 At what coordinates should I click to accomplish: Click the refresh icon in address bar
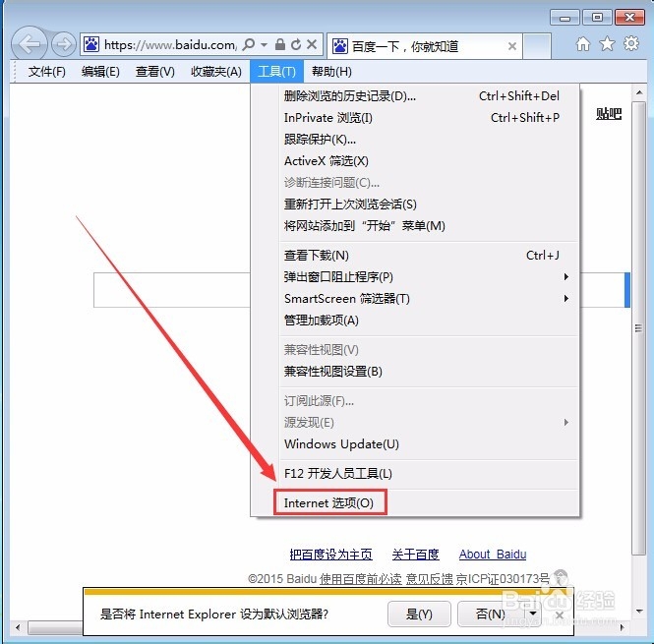point(296,44)
